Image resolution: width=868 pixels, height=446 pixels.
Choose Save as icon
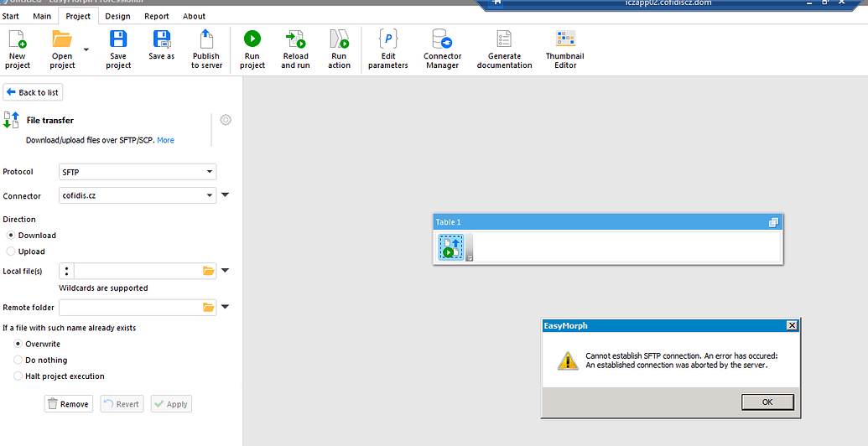pos(162,39)
